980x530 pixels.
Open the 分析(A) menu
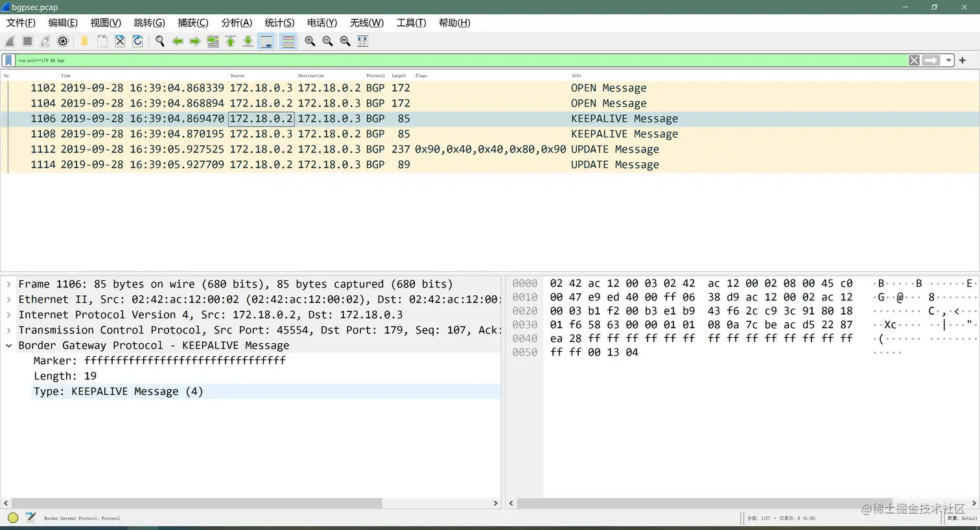pyautogui.click(x=237, y=23)
